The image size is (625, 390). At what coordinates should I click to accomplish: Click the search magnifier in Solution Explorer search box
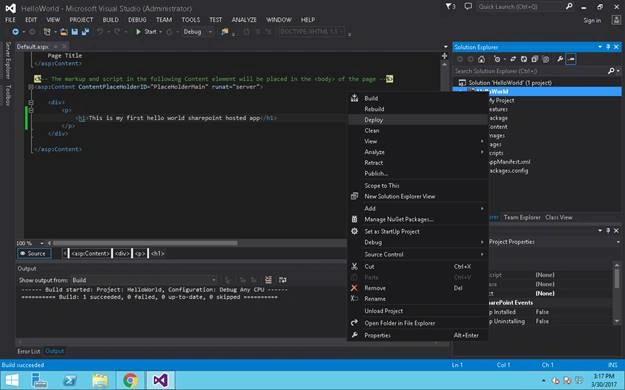(x=611, y=71)
